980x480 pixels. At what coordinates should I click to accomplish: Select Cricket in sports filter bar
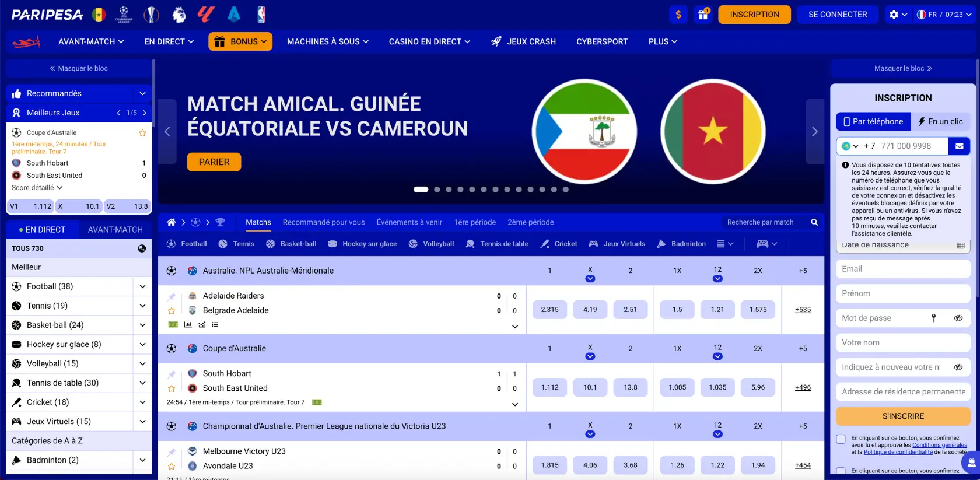tap(559, 244)
